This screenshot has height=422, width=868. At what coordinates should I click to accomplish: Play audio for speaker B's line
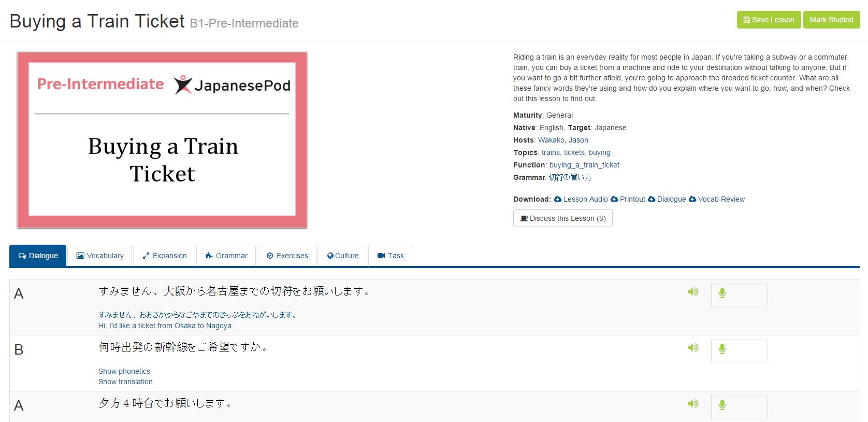[693, 348]
